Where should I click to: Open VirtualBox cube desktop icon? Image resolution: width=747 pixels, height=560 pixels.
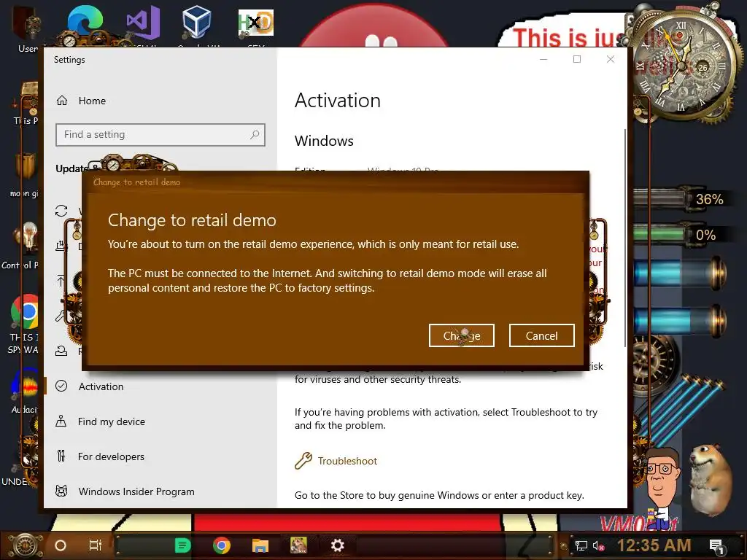[197, 22]
